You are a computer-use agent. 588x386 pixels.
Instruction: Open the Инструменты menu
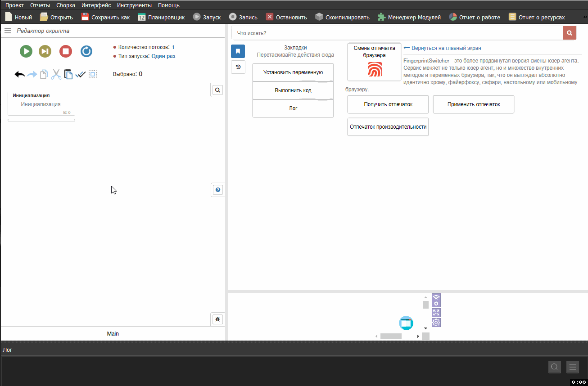click(134, 5)
